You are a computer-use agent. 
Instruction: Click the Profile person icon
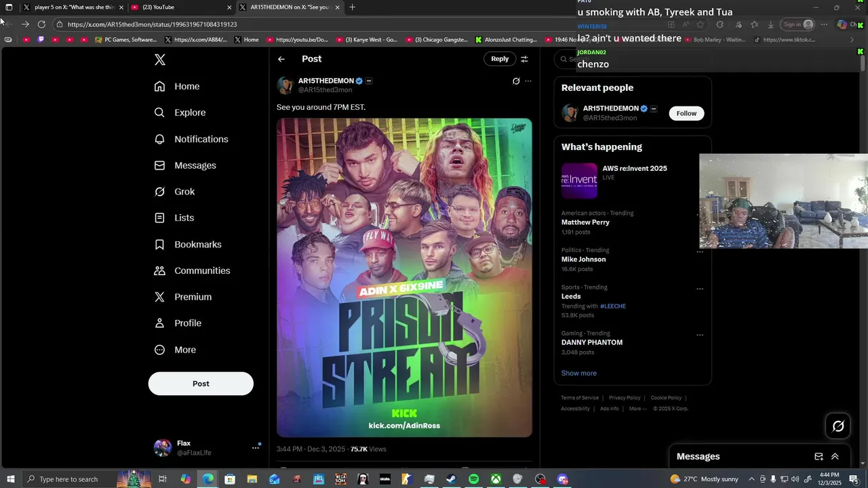coord(159,323)
